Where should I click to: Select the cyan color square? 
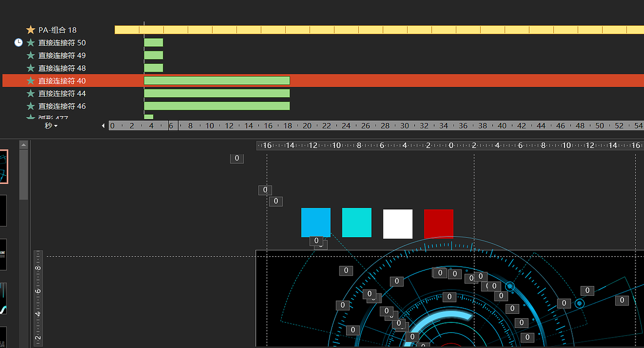pyautogui.click(x=357, y=223)
